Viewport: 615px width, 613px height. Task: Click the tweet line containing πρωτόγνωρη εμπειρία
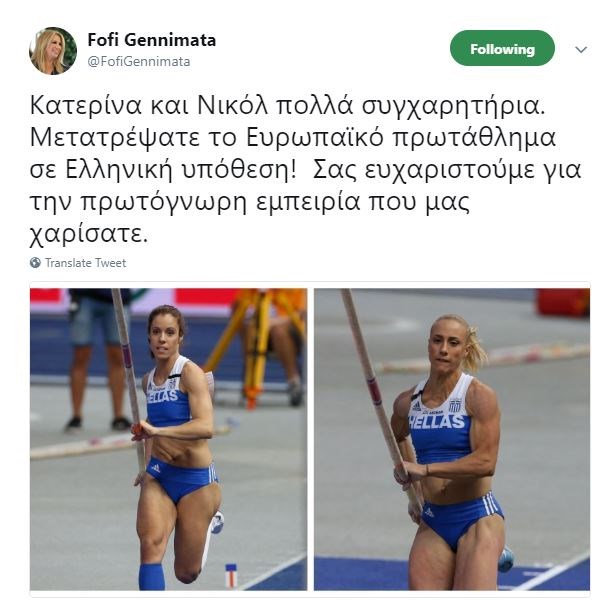[250, 202]
